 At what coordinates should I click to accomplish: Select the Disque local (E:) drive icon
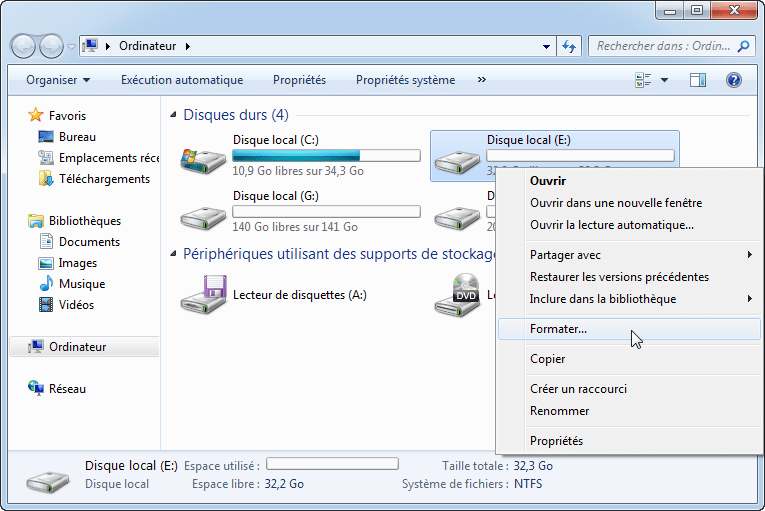tap(457, 162)
